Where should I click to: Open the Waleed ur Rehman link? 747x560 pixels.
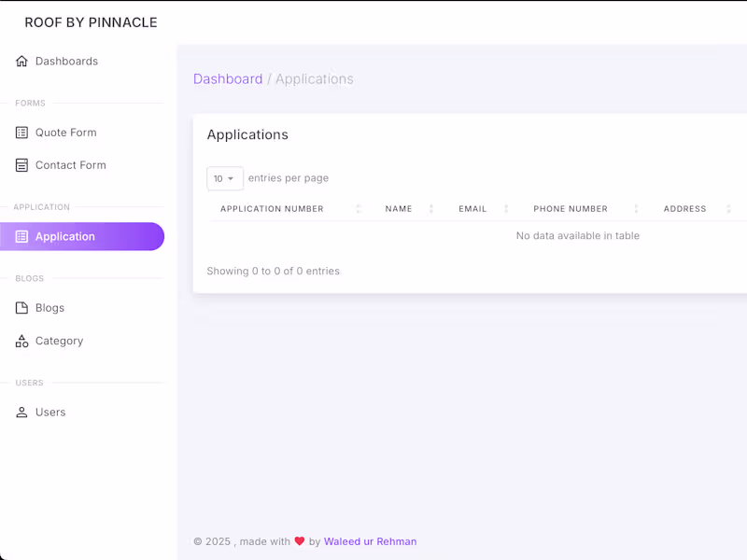tap(370, 541)
